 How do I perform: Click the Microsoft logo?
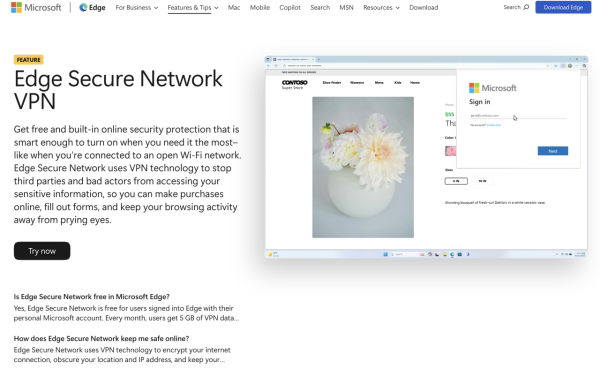click(36, 7)
